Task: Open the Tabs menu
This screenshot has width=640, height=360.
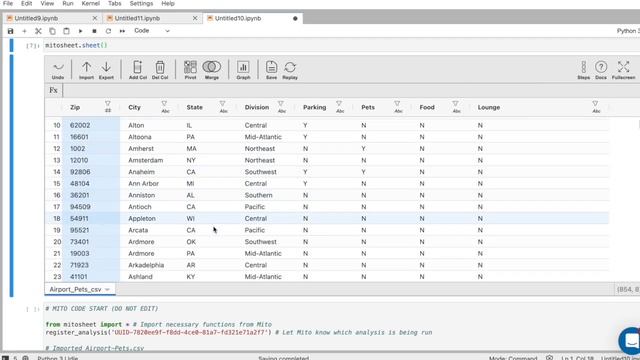Action: (x=115, y=4)
